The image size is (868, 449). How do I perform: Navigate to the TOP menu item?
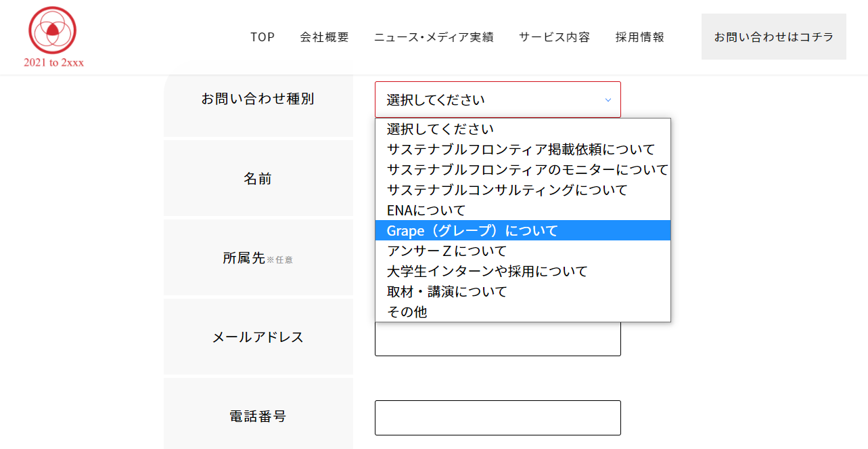(262, 37)
